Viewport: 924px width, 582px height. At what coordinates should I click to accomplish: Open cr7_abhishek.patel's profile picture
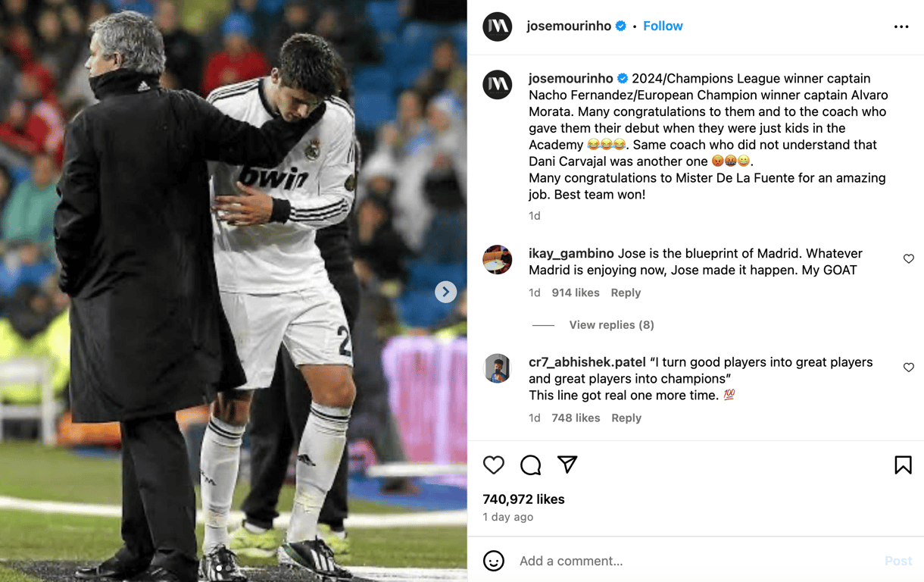coord(498,368)
